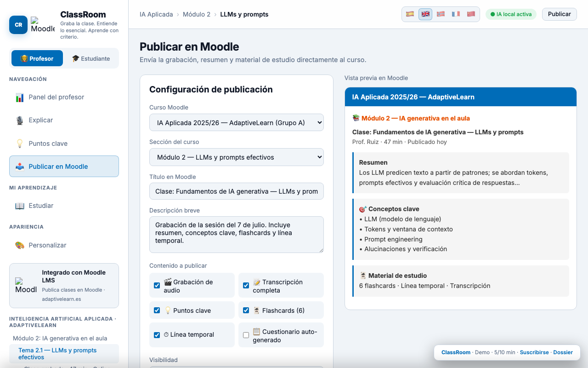Click the Publicar button in header
Image resolution: width=588 pixels, height=368 pixels.
point(559,14)
